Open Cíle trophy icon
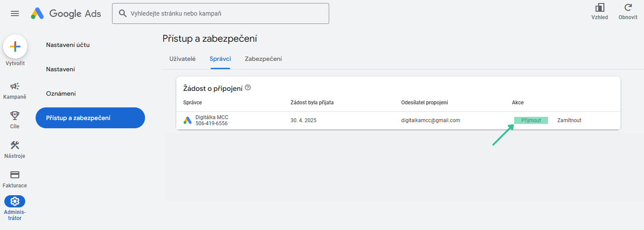Image resolution: width=644 pixels, height=230 pixels. [x=15, y=115]
